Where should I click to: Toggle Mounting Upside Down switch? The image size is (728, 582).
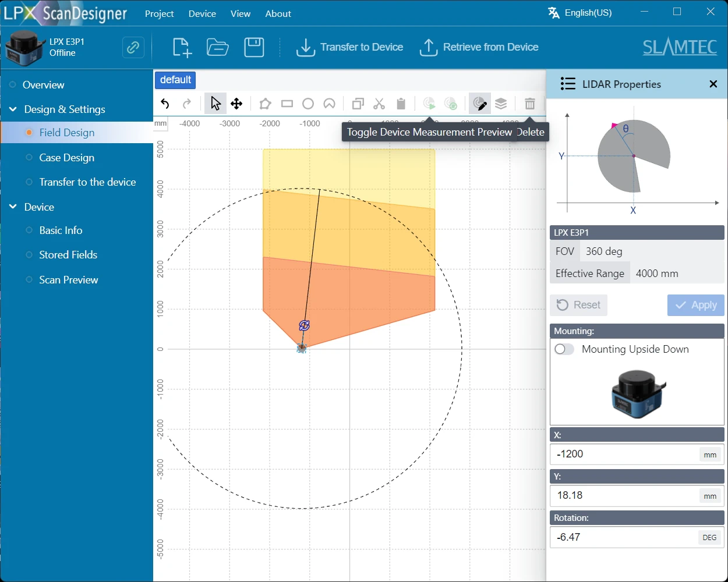point(564,349)
